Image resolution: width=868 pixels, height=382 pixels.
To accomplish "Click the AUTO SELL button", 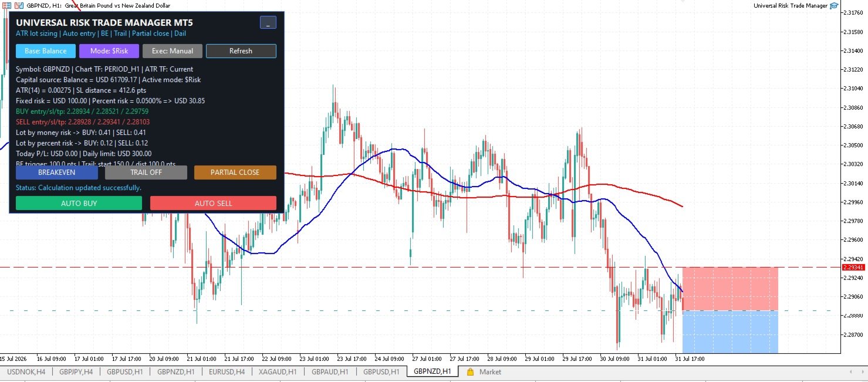I will (213, 203).
